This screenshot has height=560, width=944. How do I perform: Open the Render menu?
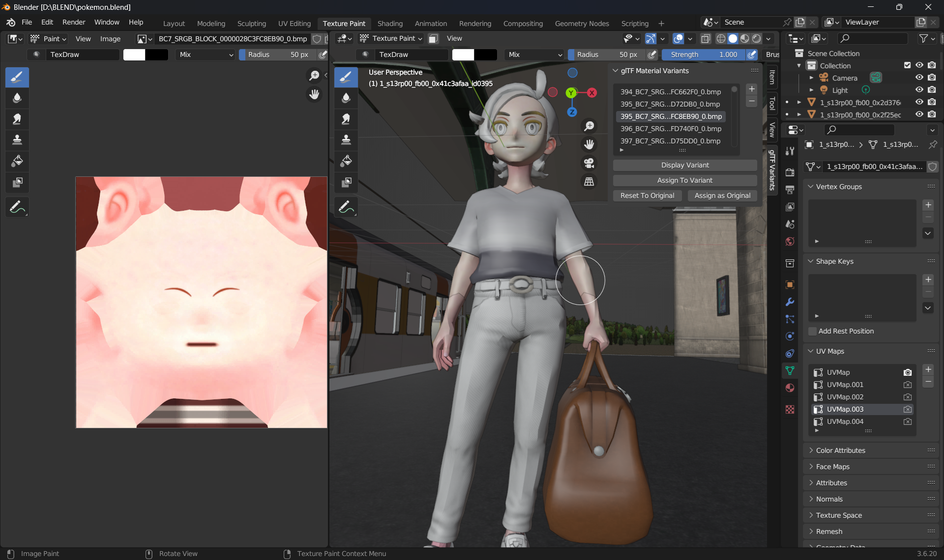[x=74, y=23]
